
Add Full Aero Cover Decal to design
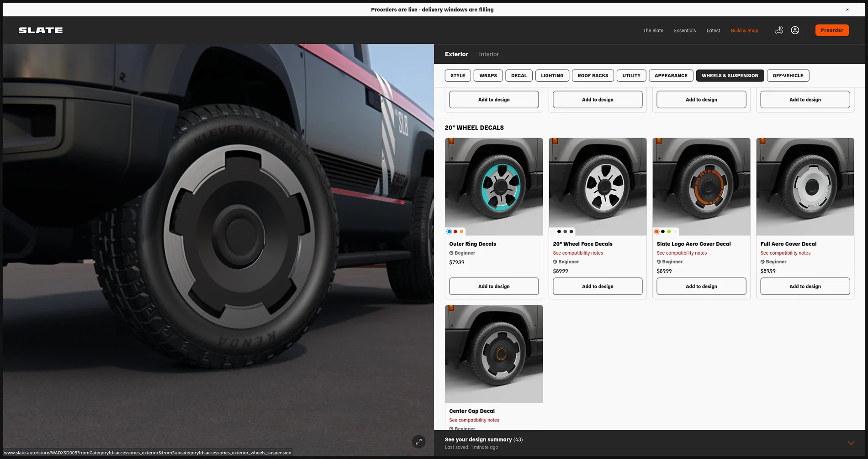tap(805, 286)
